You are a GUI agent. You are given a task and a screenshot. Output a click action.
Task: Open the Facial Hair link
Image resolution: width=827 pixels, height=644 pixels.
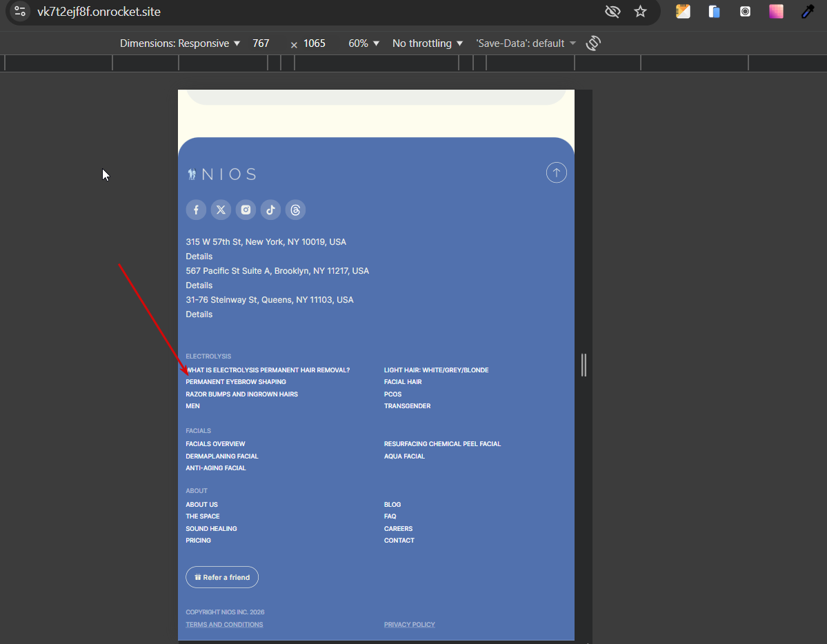click(x=403, y=382)
